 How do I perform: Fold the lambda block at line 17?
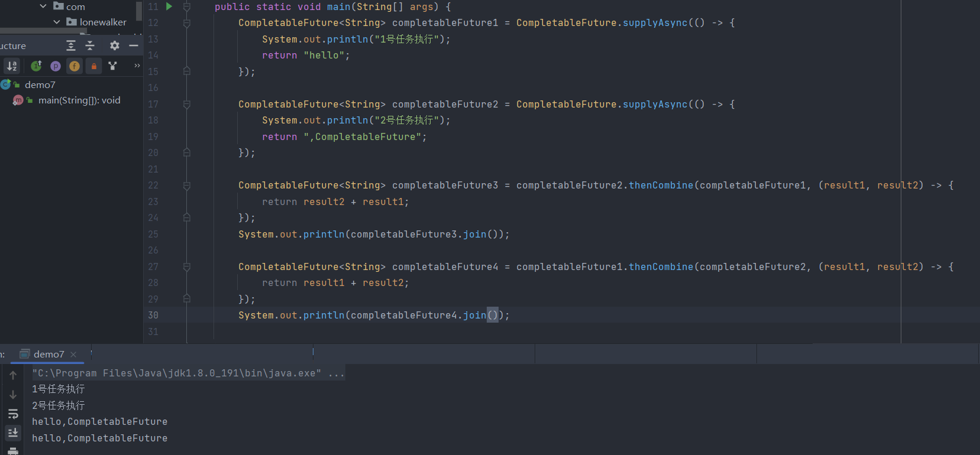187,105
